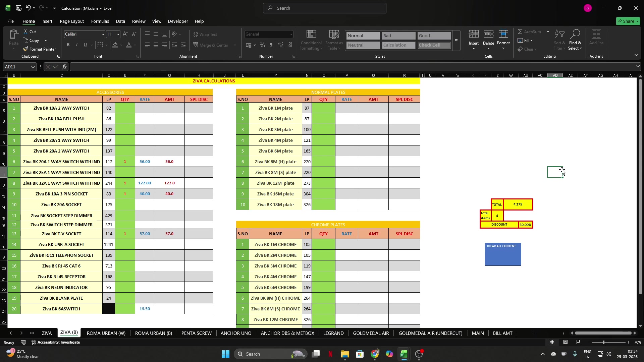This screenshot has height=362, width=644.
Task: Expand the cell styles gallery
Action: coord(457,41)
